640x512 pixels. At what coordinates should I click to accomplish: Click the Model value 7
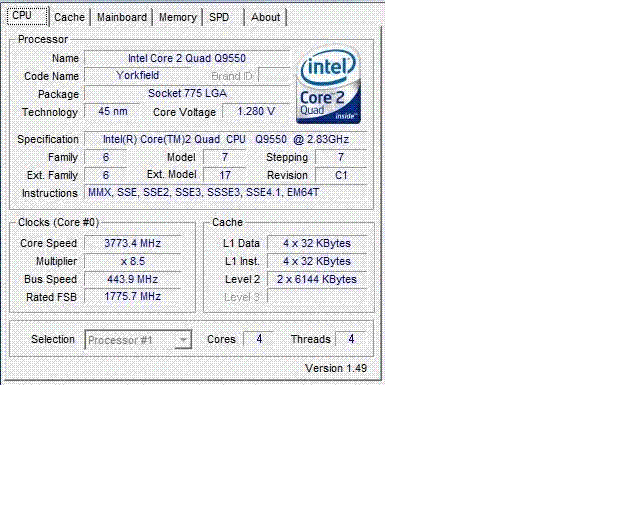pos(225,157)
